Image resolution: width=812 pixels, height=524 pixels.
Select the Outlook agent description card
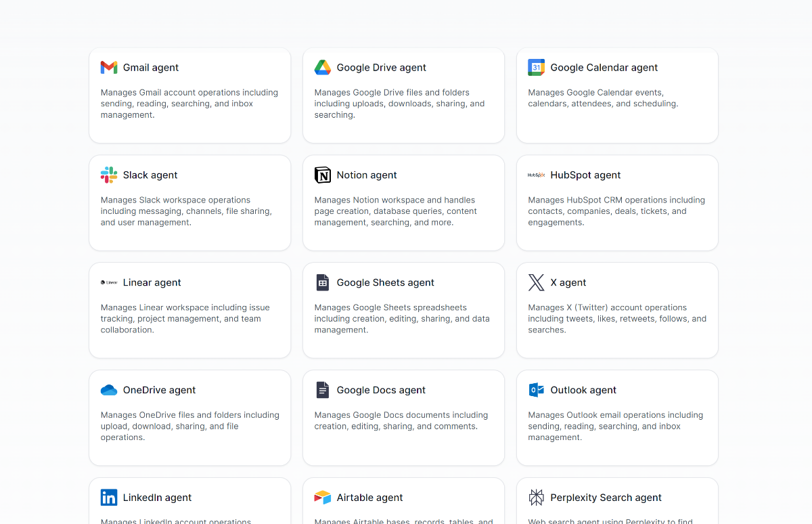click(615, 427)
